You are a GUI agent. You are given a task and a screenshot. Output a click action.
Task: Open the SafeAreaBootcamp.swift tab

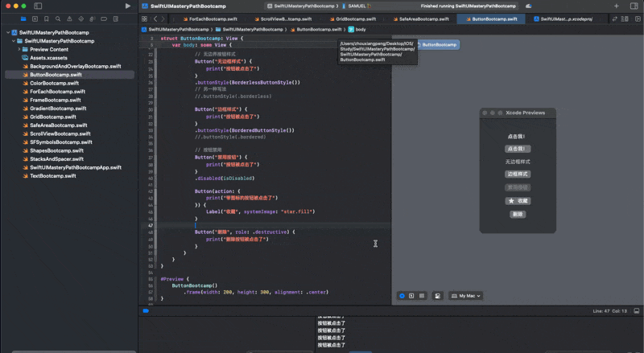tap(419, 18)
